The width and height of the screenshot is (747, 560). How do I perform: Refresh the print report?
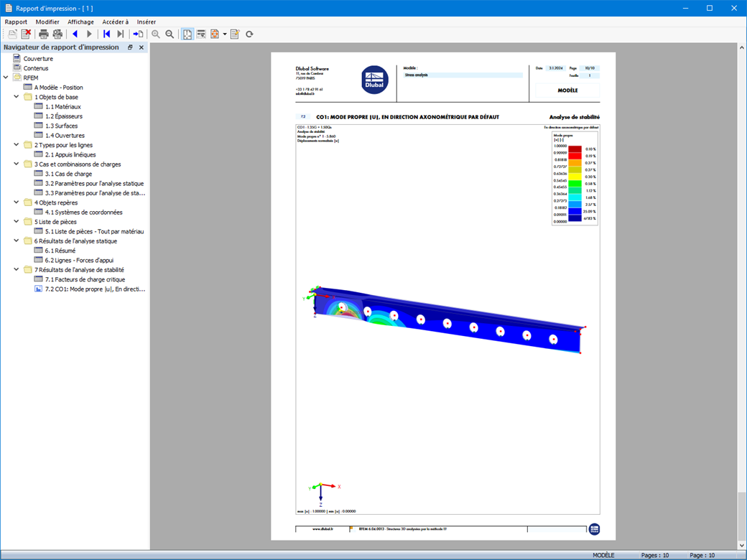click(249, 34)
